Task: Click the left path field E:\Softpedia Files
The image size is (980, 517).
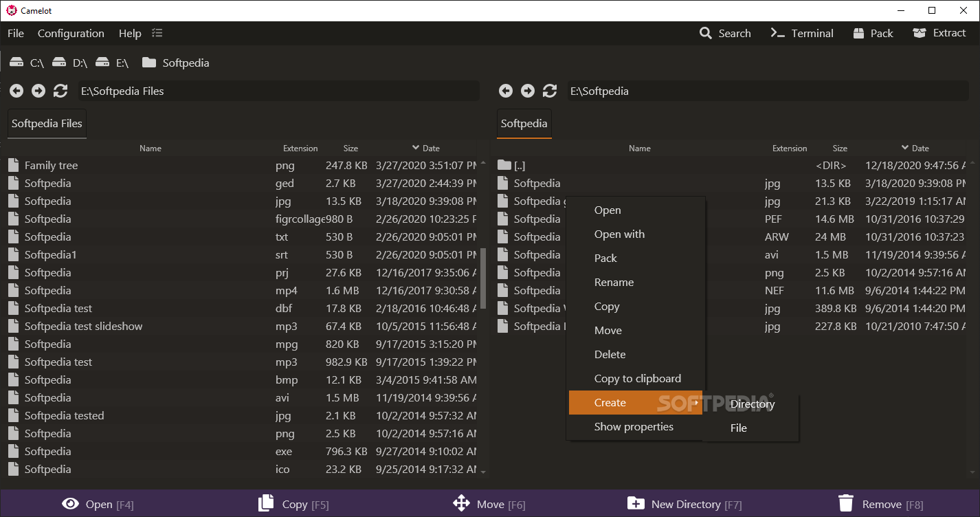Action: point(278,91)
